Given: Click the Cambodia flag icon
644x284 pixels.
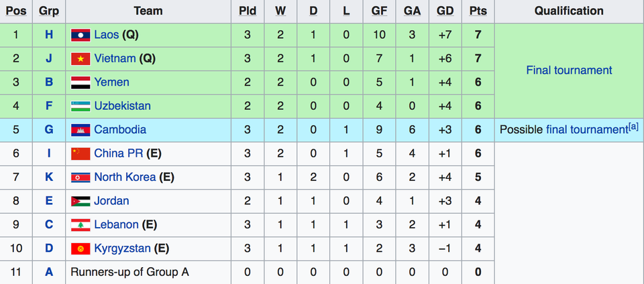Looking at the screenshot, I should pyautogui.click(x=80, y=130).
